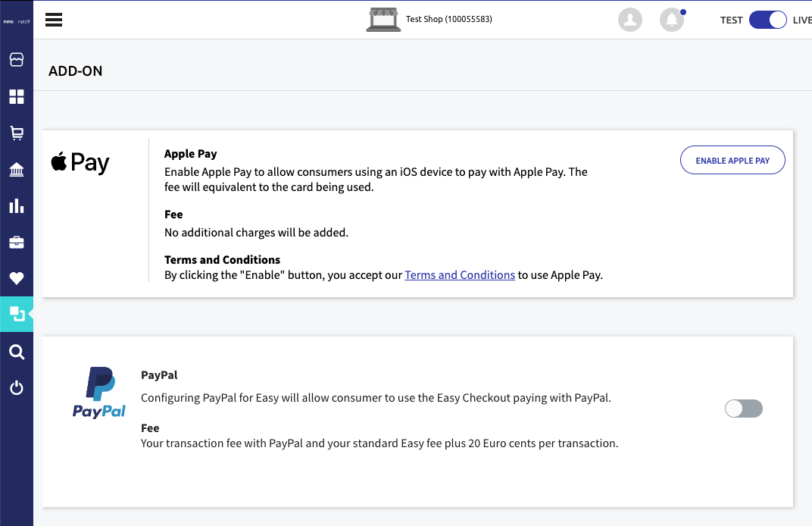Click the storefront icon in sidebar
Viewport: 812px width, 526px height.
tap(17, 59)
